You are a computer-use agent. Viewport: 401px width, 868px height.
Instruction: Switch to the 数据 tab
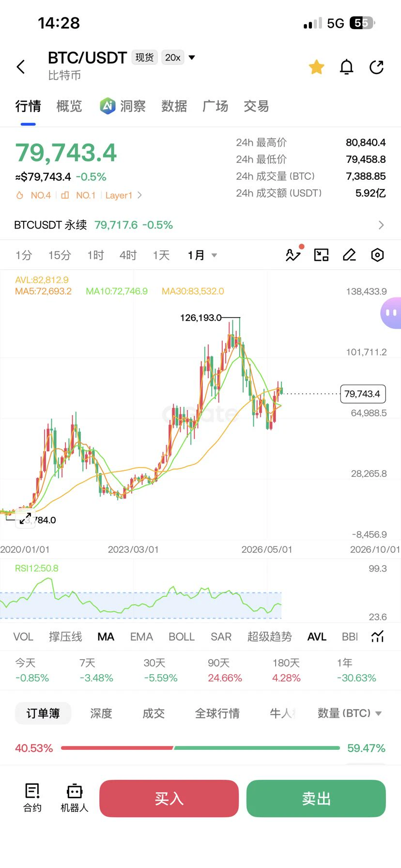point(174,106)
